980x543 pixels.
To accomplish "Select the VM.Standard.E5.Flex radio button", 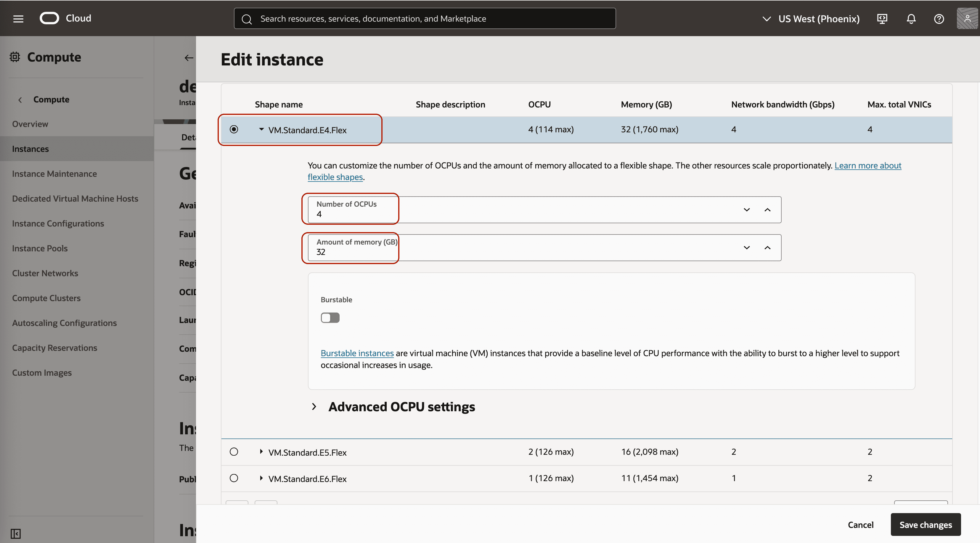I will pyautogui.click(x=234, y=452).
